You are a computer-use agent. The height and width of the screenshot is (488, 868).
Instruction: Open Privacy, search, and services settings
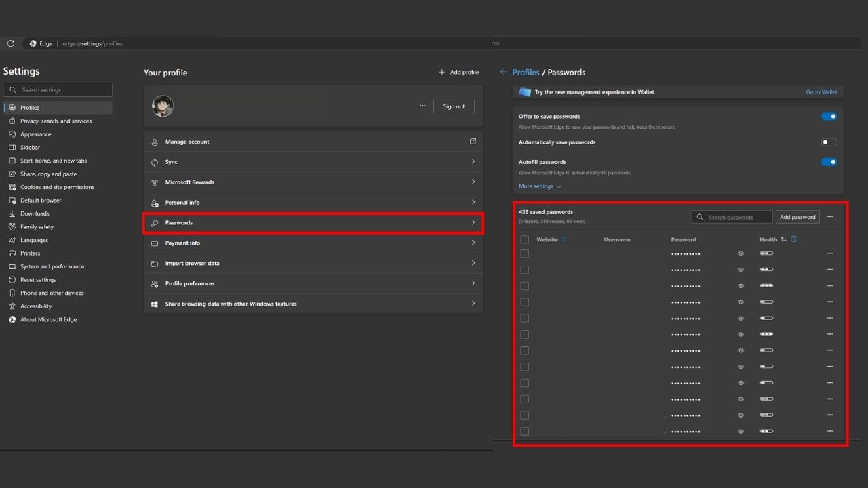pos(56,121)
